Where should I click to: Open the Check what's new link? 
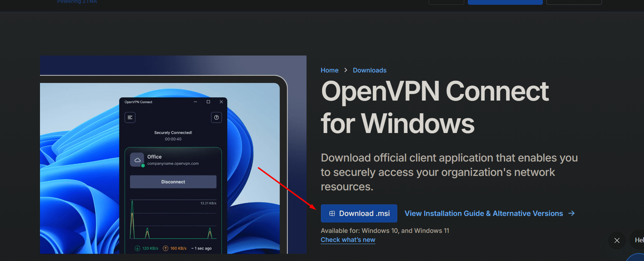[x=348, y=240]
